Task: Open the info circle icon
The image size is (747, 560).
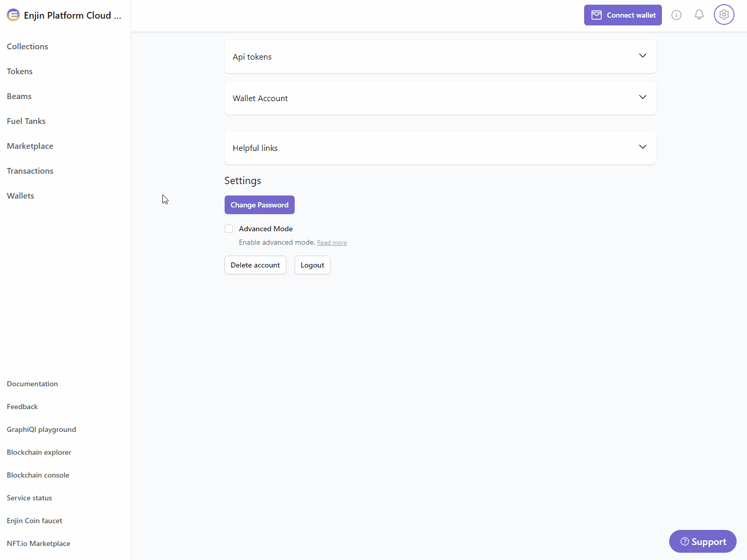Action: coord(676,15)
